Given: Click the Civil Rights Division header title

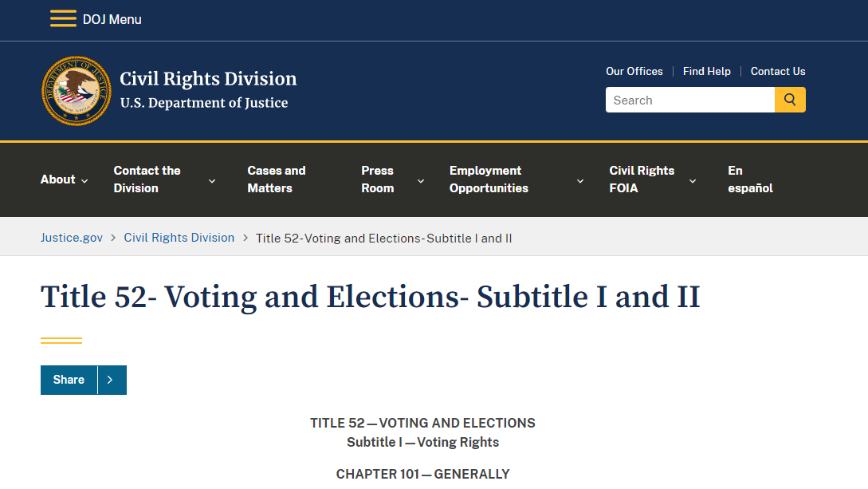Looking at the screenshot, I should pos(208,79).
